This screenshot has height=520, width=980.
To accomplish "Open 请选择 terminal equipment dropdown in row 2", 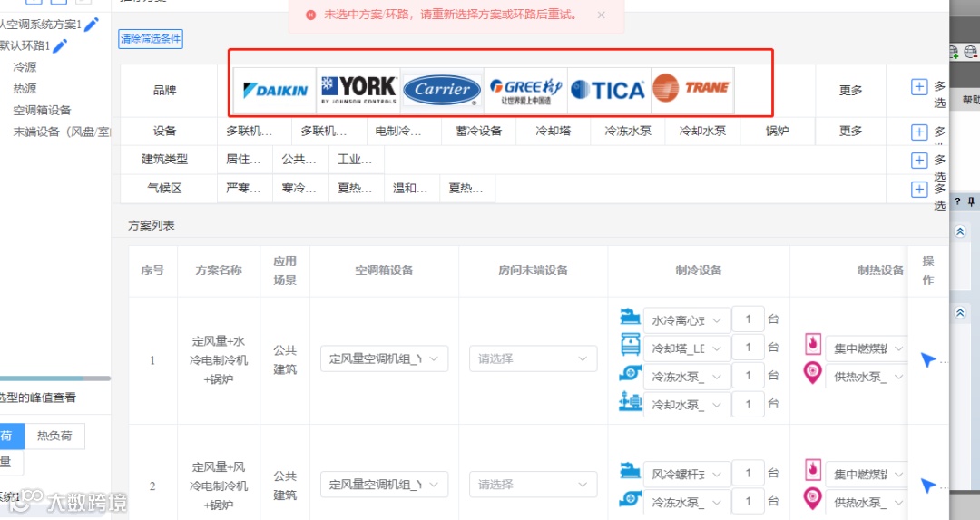I will point(534,485).
